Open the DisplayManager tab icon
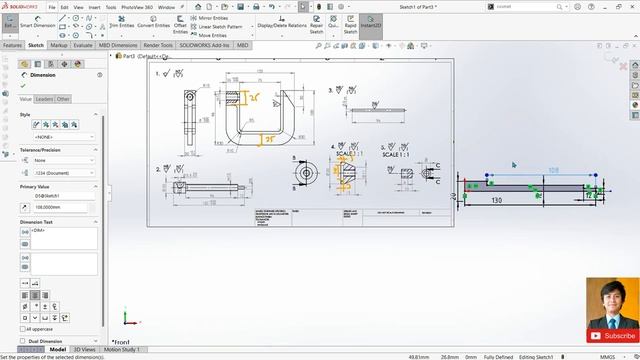The image size is (640, 360). [78, 64]
